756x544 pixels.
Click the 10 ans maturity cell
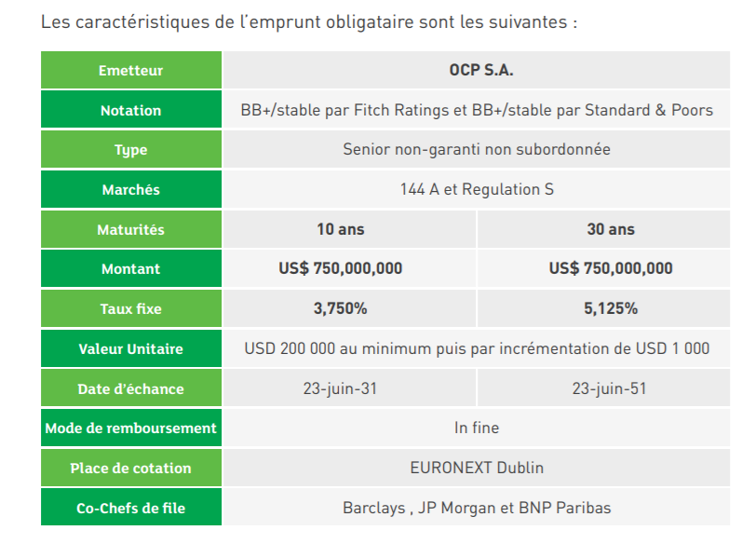[x=340, y=229]
